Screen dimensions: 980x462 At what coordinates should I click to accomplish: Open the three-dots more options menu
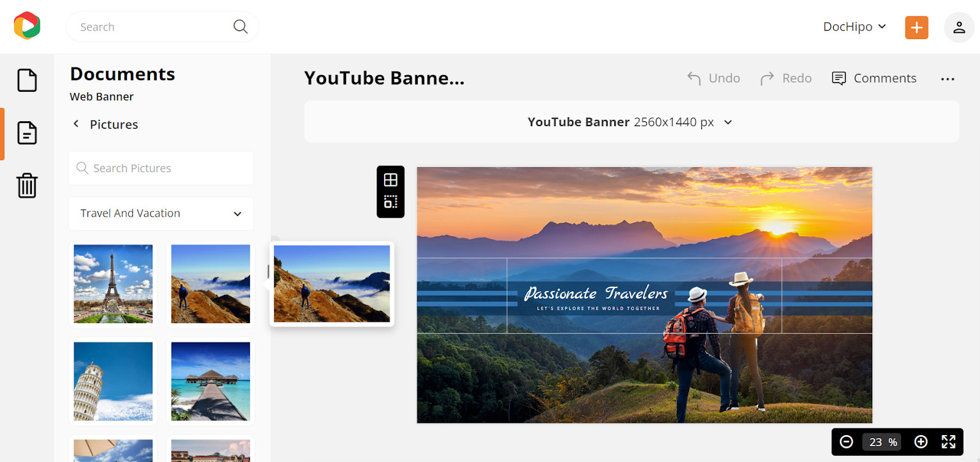pyautogui.click(x=948, y=79)
